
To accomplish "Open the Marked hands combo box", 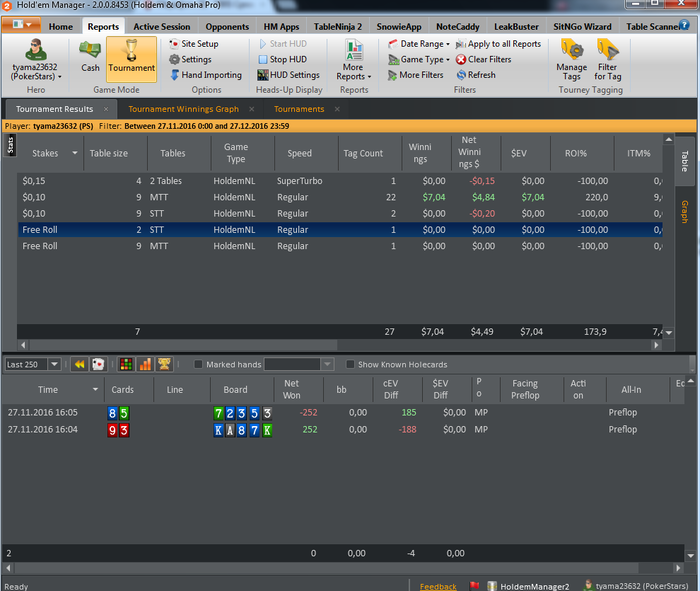I will pyautogui.click(x=299, y=364).
